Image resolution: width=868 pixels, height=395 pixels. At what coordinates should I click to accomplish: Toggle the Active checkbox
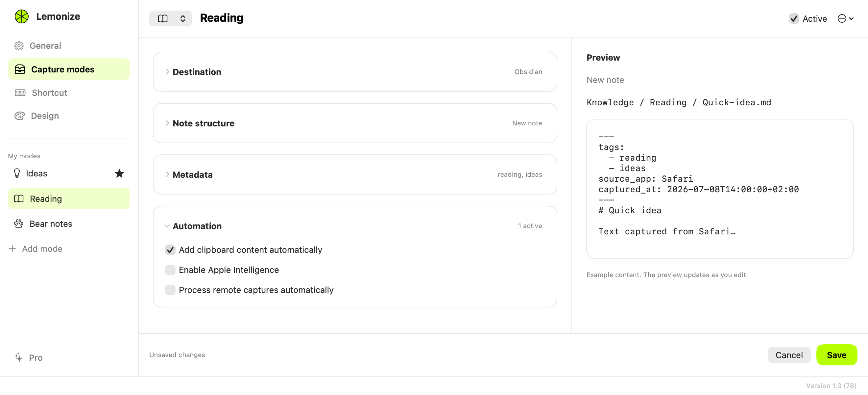[x=794, y=18]
